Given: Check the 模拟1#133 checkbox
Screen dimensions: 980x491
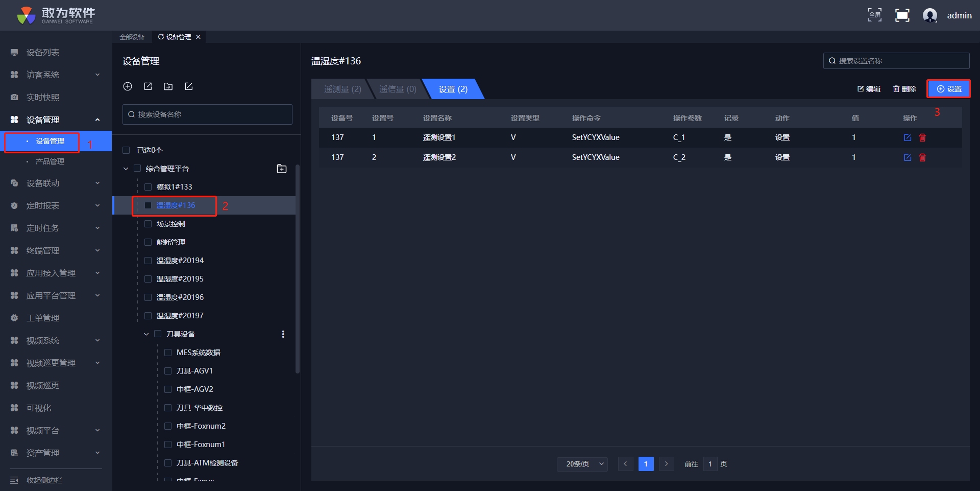Looking at the screenshot, I should tap(148, 187).
